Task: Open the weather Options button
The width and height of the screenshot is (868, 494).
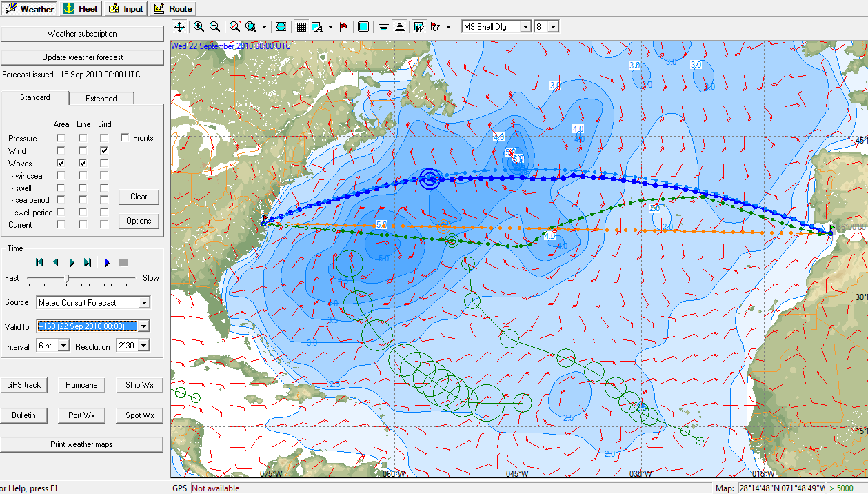Action: [x=139, y=221]
